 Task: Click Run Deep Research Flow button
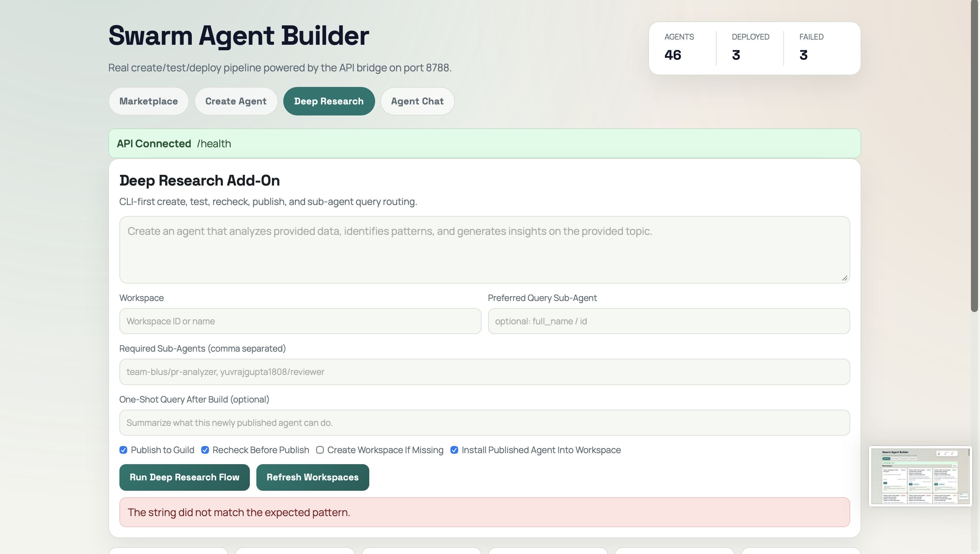pos(184,477)
